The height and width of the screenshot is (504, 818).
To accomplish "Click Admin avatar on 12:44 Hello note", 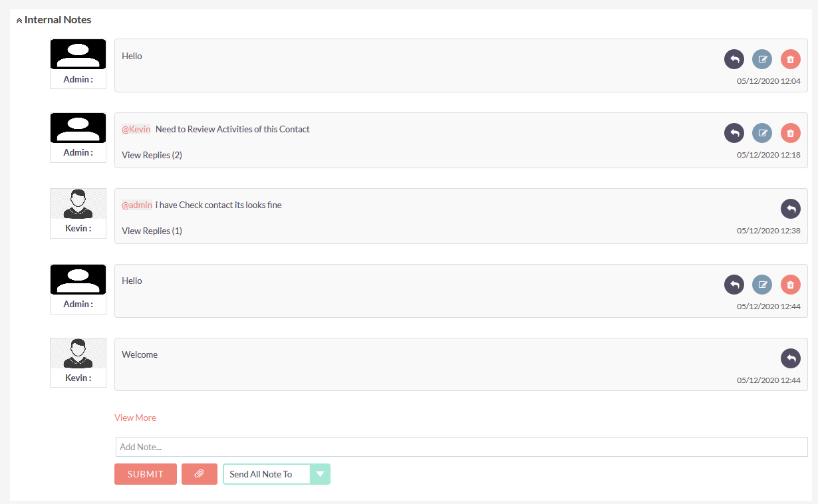I will [78, 279].
